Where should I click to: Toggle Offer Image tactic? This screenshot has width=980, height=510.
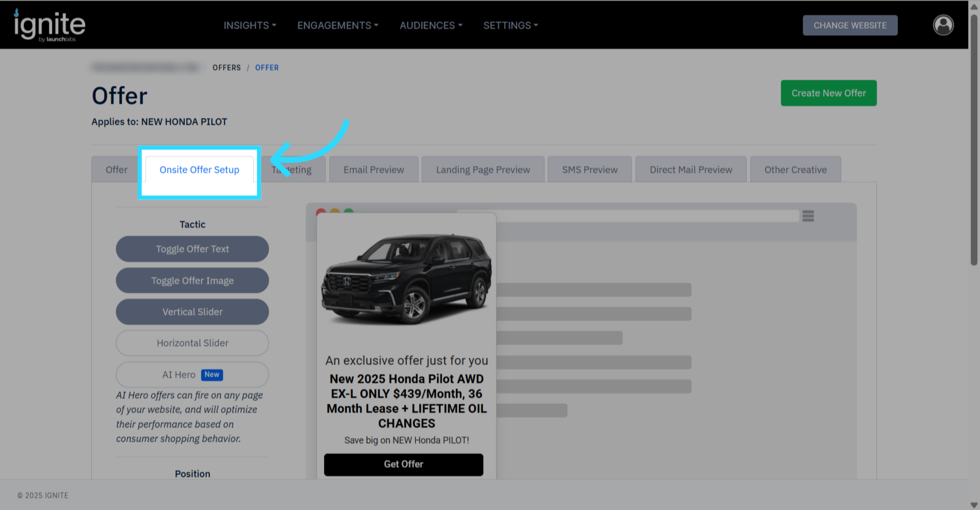[192, 281]
